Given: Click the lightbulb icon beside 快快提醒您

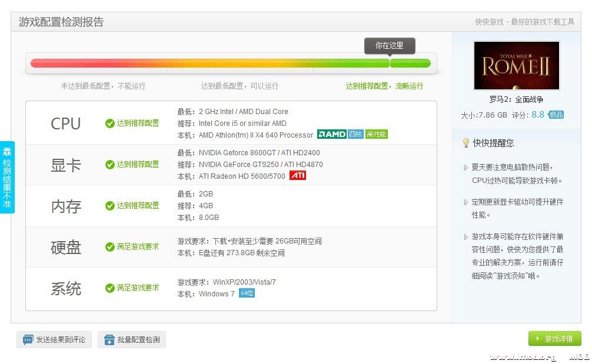Looking at the screenshot, I should (x=465, y=143).
